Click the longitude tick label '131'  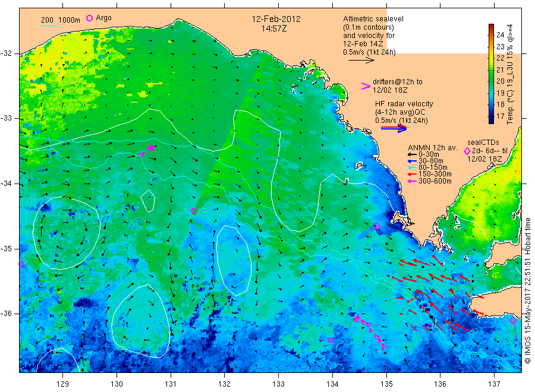click(171, 384)
